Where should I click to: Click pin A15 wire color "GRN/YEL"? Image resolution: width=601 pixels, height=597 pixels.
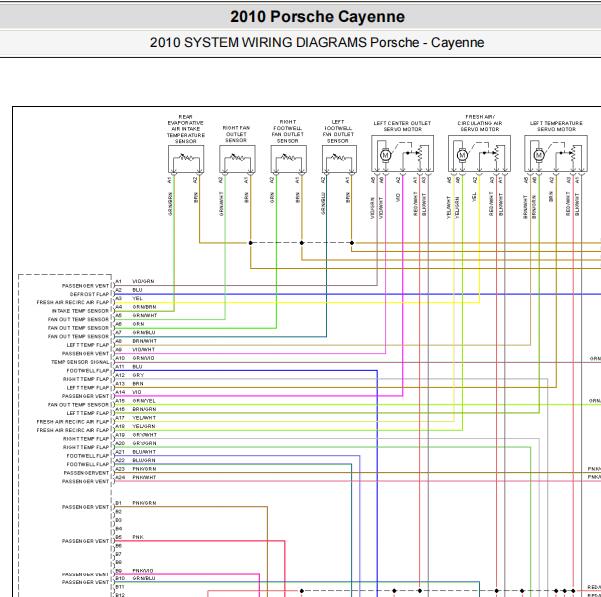point(144,401)
